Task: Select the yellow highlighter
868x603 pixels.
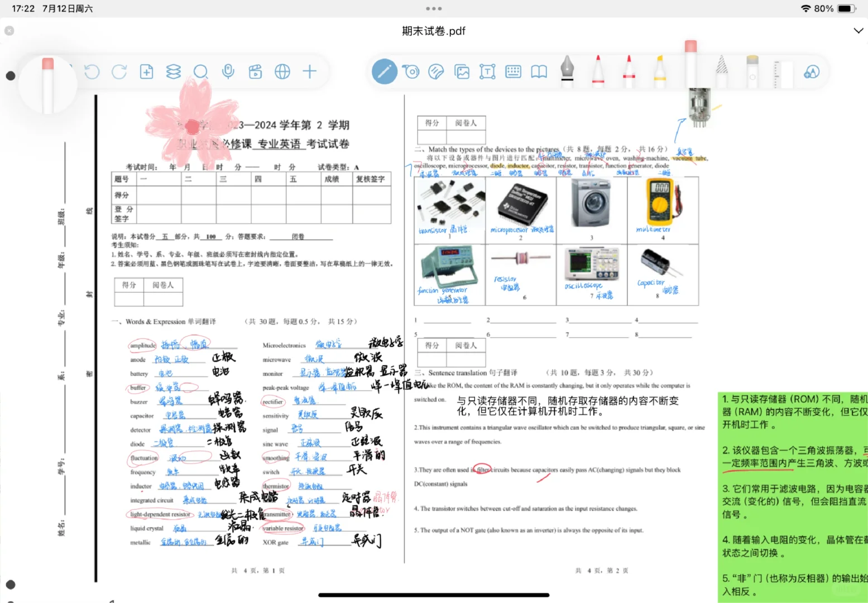Action: (659, 70)
